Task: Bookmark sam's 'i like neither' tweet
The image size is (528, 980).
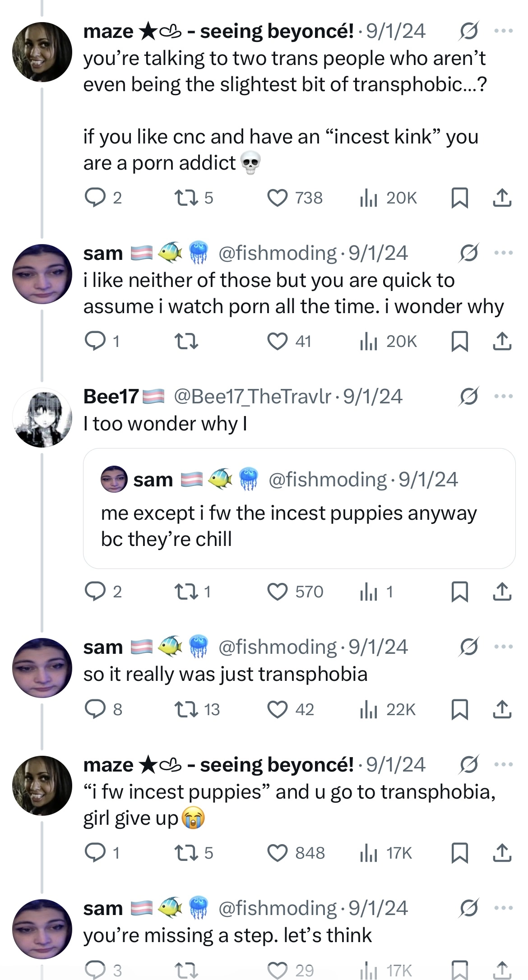Action: click(x=459, y=342)
